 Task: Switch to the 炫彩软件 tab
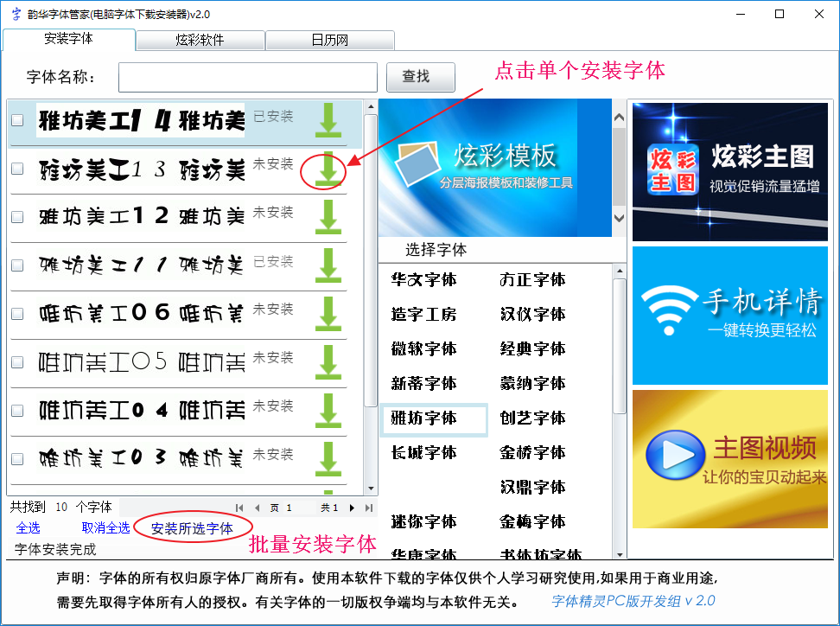pyautogui.click(x=200, y=41)
